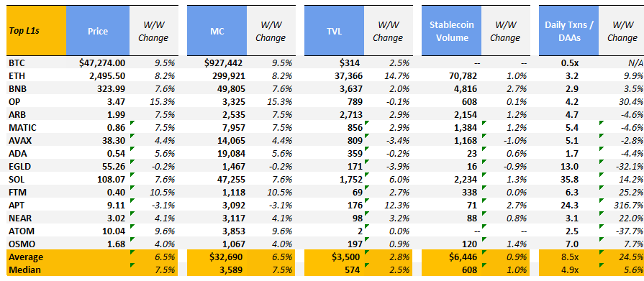
Task: Select the OP row label
Action: 14,102
